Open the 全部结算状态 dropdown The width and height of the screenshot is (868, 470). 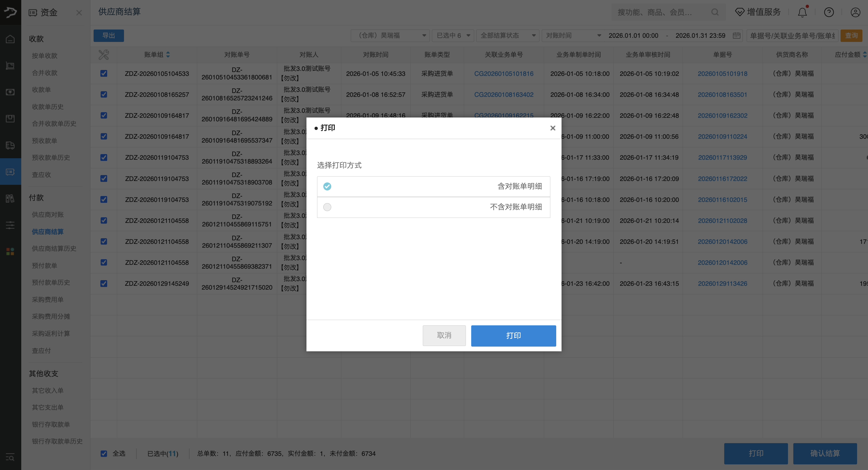[508, 36]
